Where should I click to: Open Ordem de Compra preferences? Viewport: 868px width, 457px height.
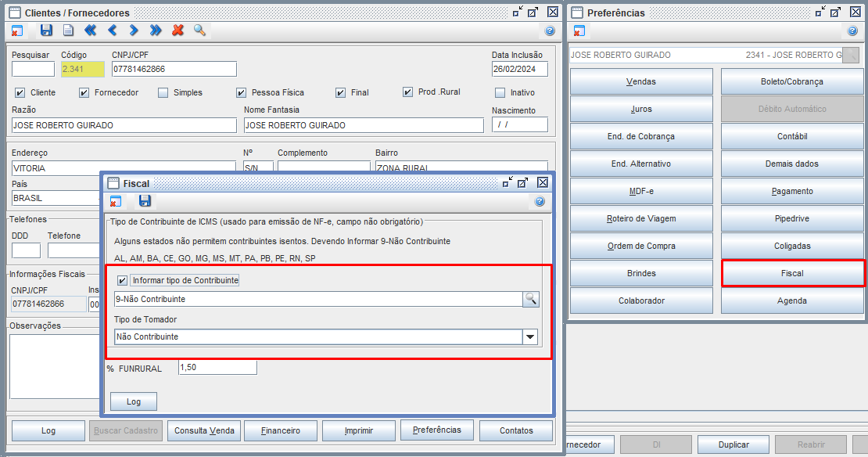641,246
